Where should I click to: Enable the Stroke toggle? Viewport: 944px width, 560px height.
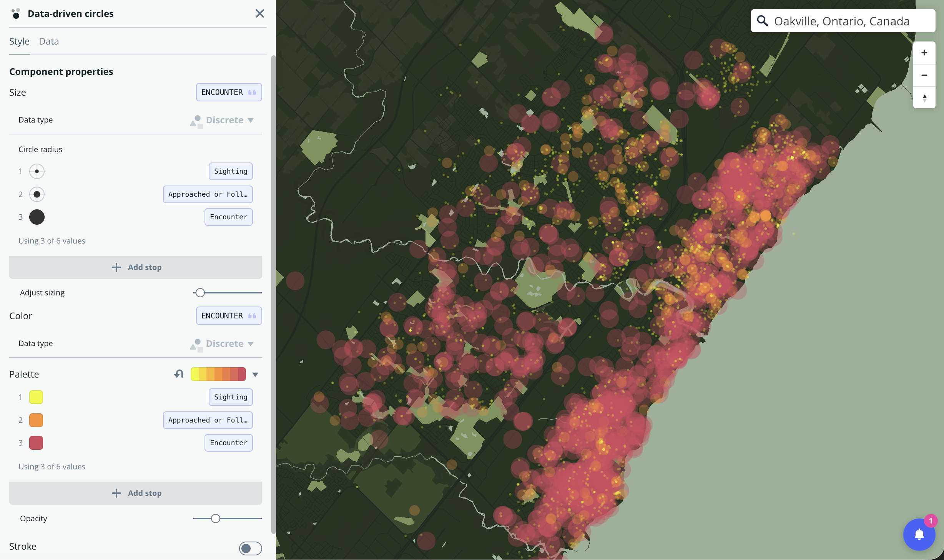pos(250,548)
